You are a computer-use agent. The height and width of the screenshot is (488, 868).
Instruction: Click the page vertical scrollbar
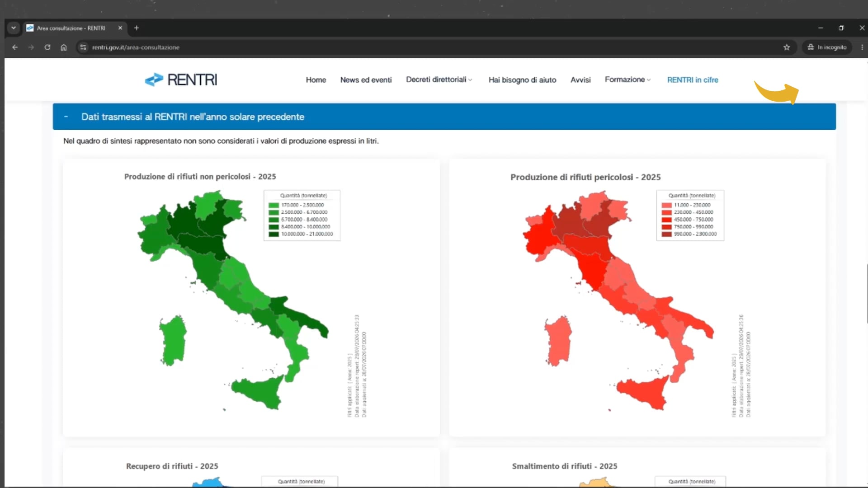click(866, 294)
